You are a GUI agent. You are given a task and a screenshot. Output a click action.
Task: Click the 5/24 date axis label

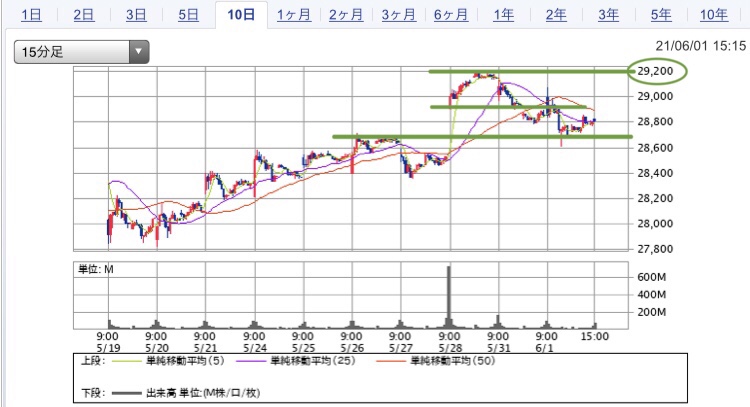(254, 348)
